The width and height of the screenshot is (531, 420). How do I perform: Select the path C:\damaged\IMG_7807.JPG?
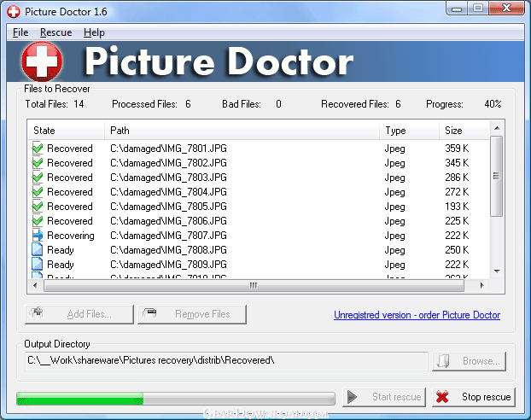(168, 236)
